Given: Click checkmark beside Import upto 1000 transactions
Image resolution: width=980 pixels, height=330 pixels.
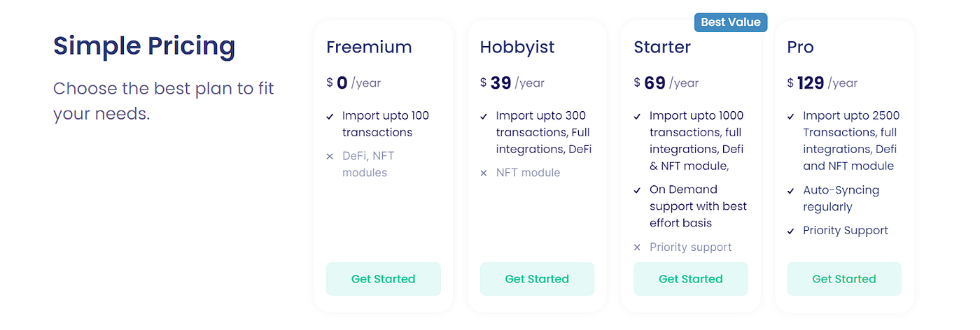Looking at the screenshot, I should (x=637, y=117).
